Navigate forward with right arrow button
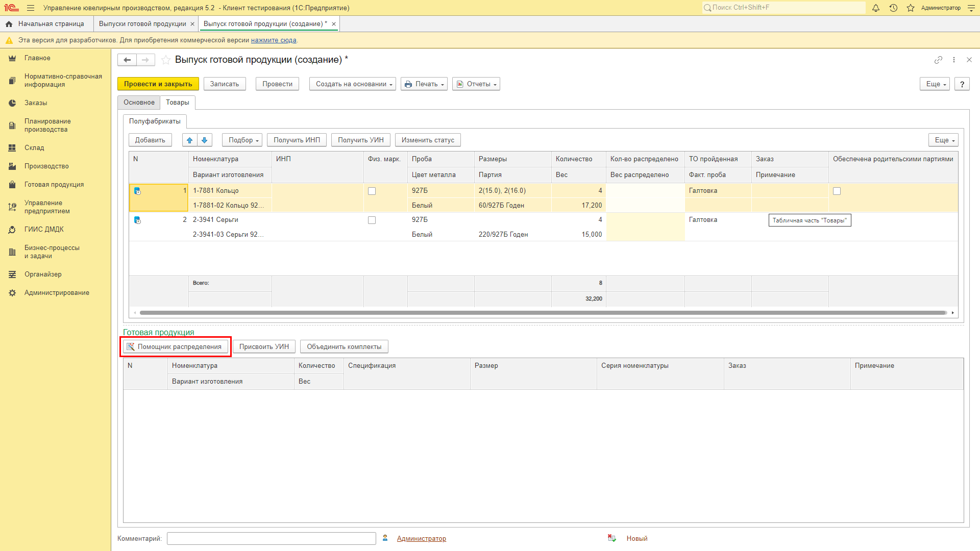This screenshot has height=551, width=980. click(x=145, y=60)
